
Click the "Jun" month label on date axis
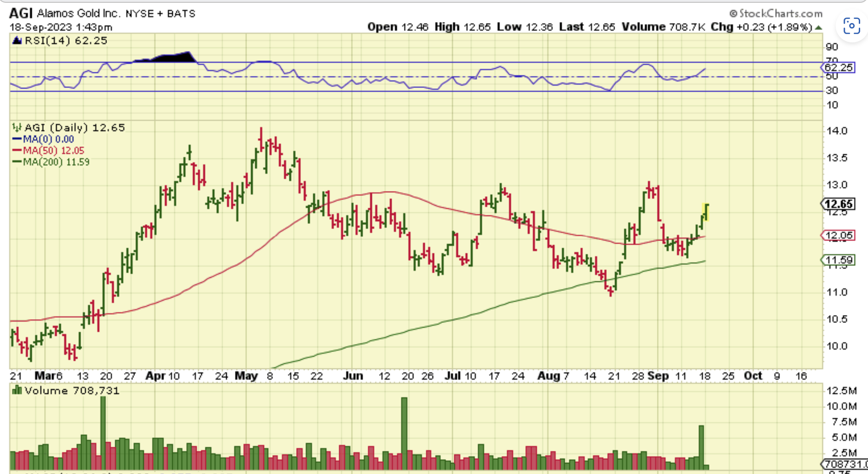tap(353, 376)
